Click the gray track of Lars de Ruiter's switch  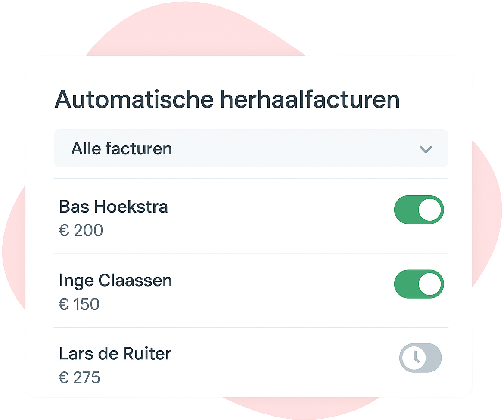pyautogui.click(x=433, y=358)
